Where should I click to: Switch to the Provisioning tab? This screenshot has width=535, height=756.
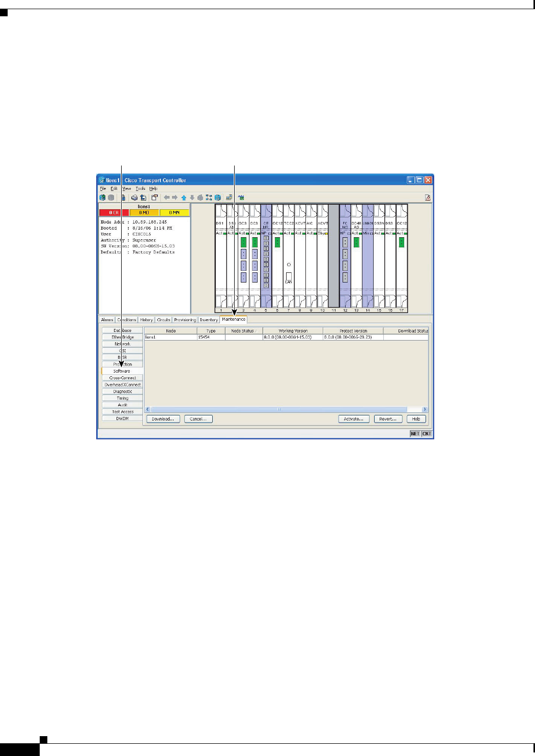[x=185, y=320]
